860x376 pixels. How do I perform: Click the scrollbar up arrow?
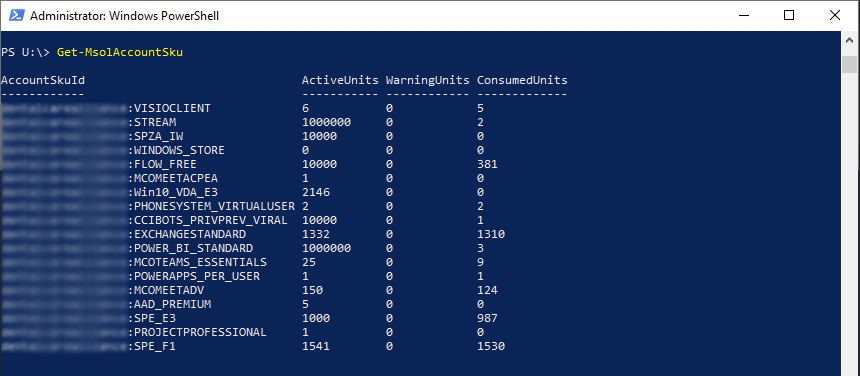(x=850, y=41)
